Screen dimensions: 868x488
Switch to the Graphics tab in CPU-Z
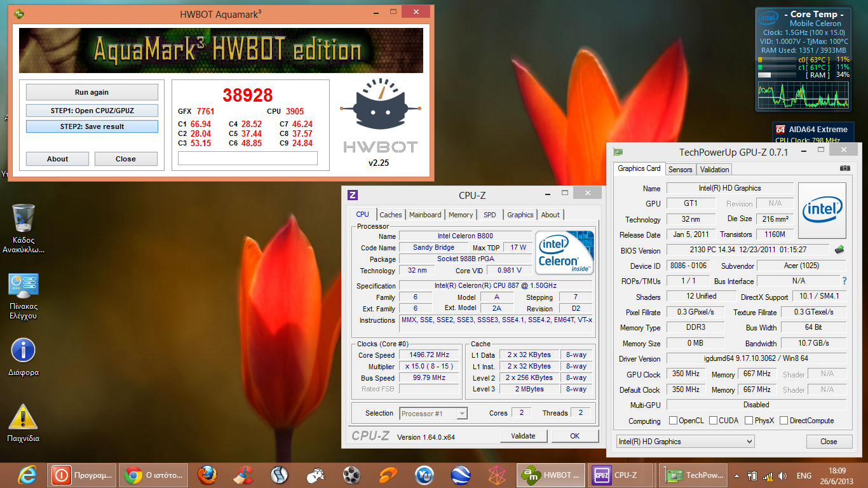pyautogui.click(x=520, y=215)
